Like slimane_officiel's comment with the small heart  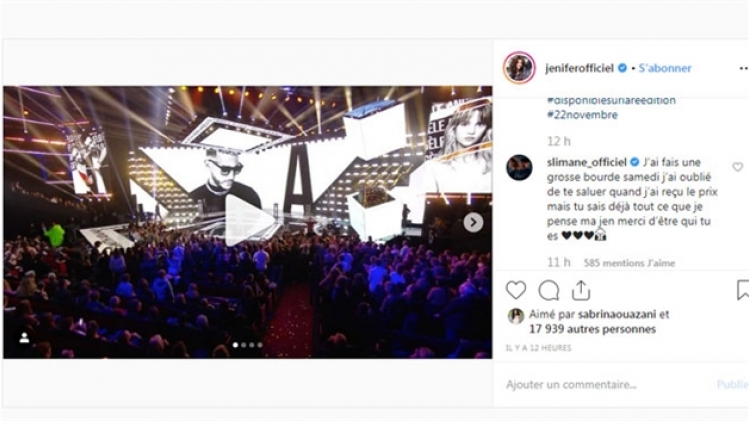point(738,167)
